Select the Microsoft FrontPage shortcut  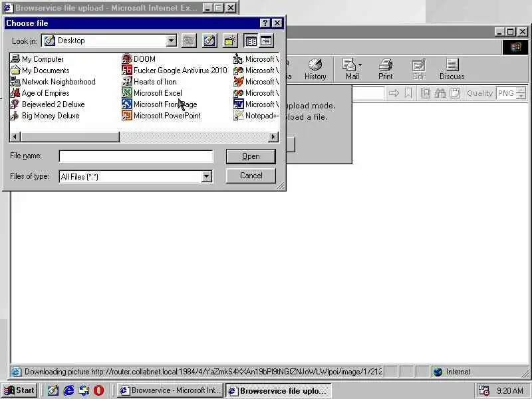point(160,104)
